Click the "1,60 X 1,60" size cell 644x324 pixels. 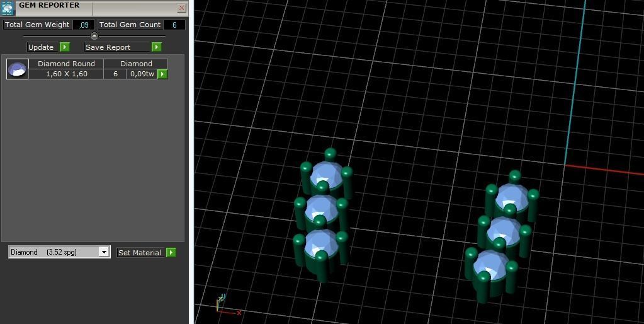(x=66, y=74)
